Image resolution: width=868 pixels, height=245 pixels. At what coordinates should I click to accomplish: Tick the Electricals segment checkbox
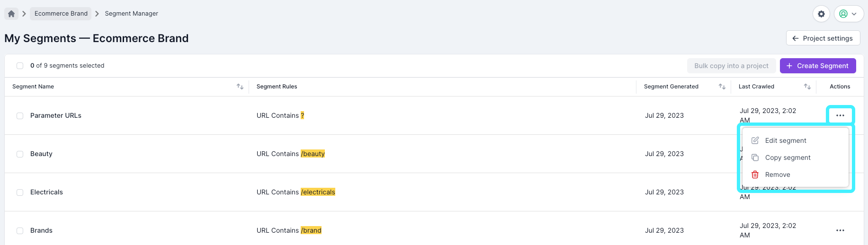coord(20,192)
